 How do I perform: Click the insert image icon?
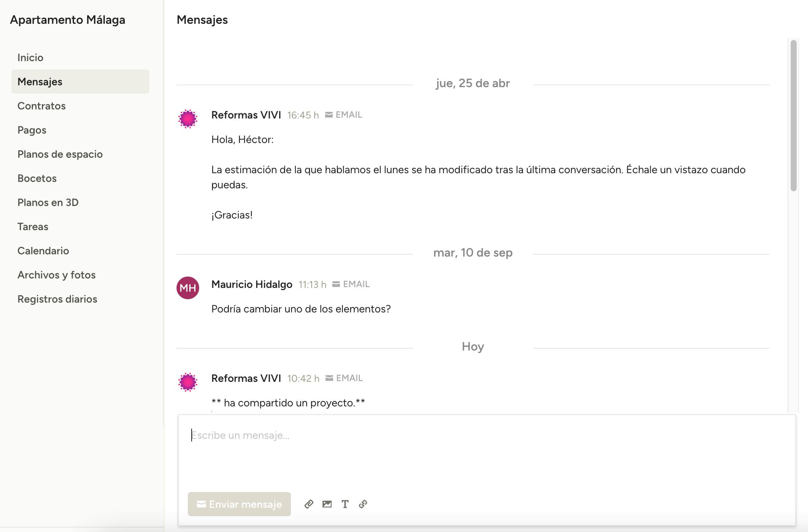click(x=327, y=504)
